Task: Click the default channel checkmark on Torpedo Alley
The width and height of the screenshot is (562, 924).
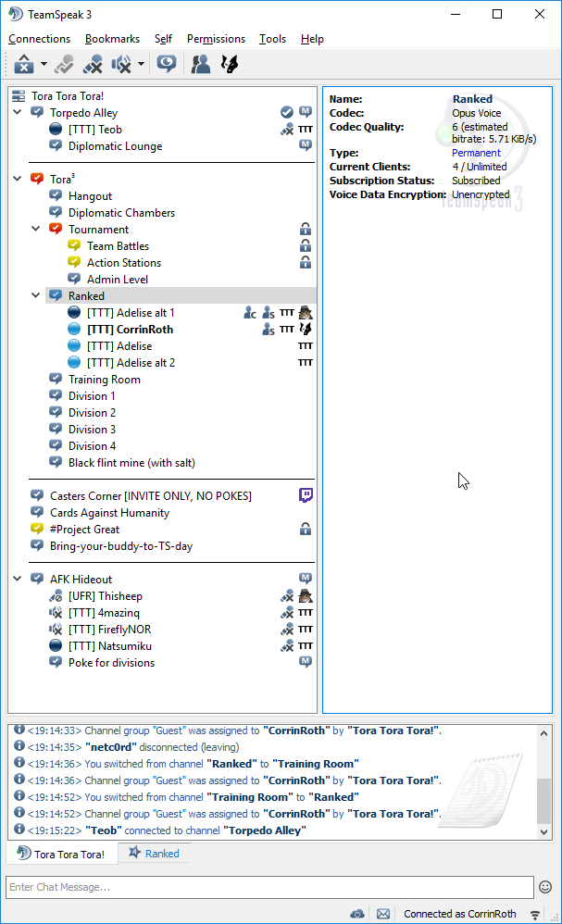Action: [x=287, y=112]
